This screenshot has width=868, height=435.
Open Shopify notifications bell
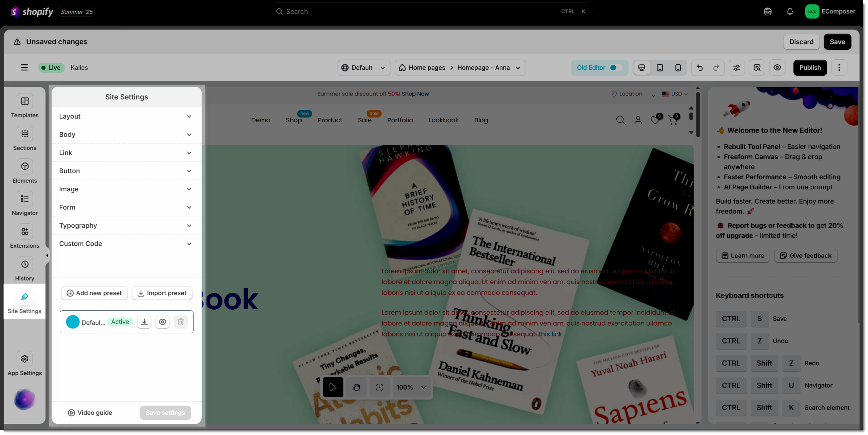(x=790, y=12)
